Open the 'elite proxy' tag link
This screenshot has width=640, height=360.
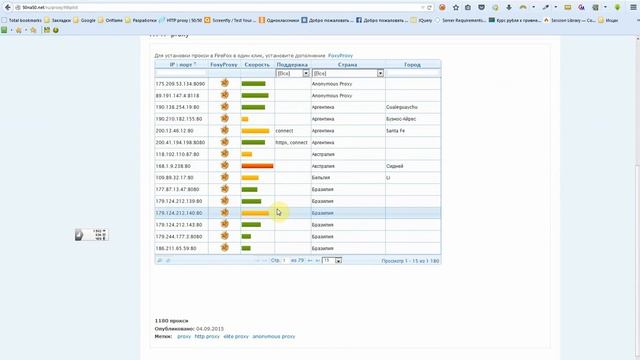click(236, 336)
